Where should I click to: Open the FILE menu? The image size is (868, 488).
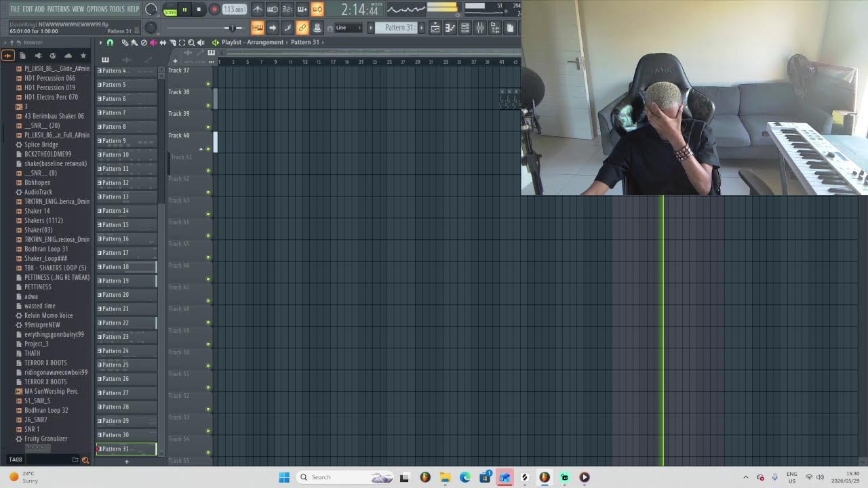point(15,9)
